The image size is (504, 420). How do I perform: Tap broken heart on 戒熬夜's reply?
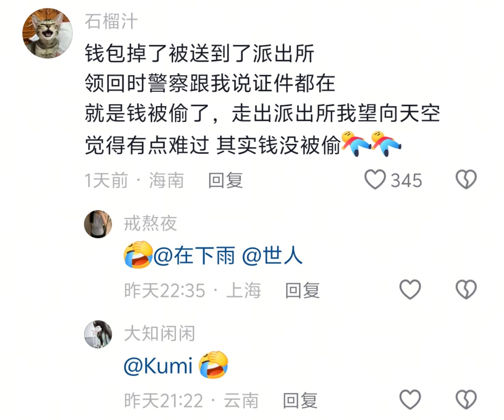(466, 290)
